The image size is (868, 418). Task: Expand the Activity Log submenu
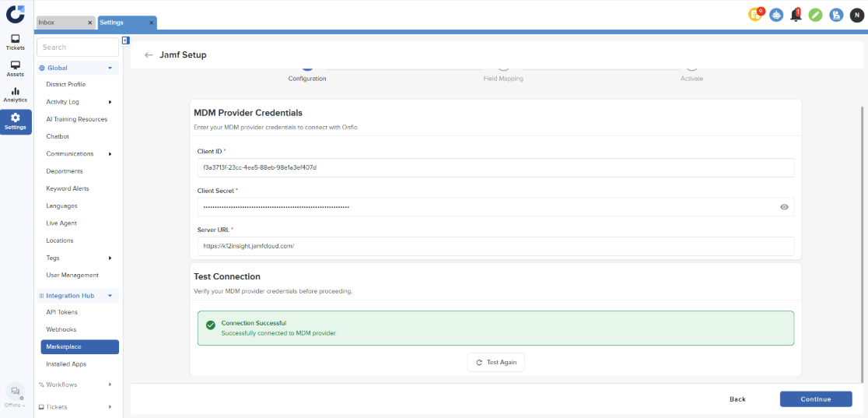[x=110, y=102]
